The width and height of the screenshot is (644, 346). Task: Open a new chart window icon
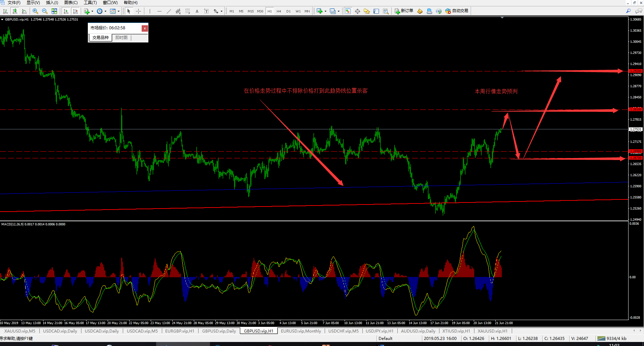(x=320, y=11)
